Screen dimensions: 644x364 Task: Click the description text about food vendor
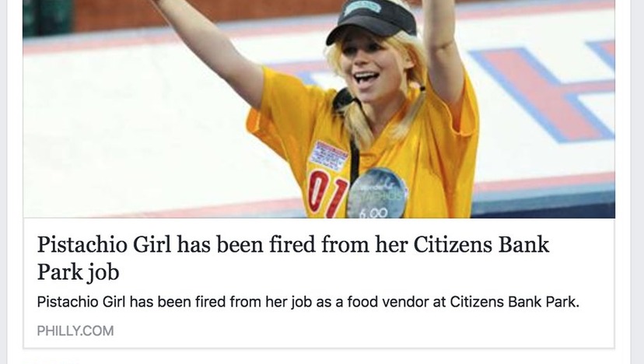pos(308,302)
